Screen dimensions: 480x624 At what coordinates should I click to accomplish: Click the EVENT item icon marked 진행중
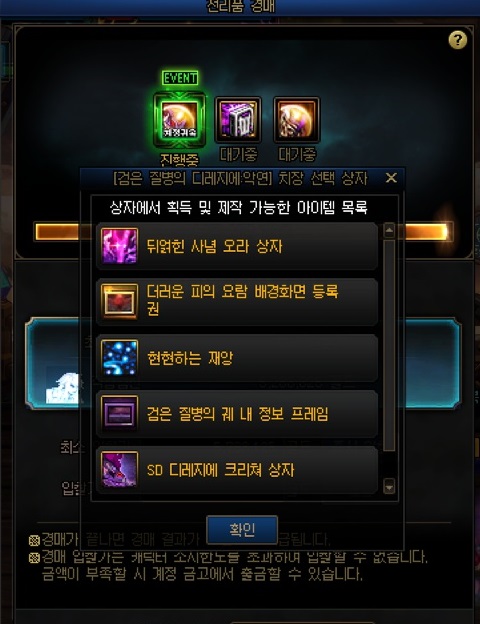click(180, 120)
